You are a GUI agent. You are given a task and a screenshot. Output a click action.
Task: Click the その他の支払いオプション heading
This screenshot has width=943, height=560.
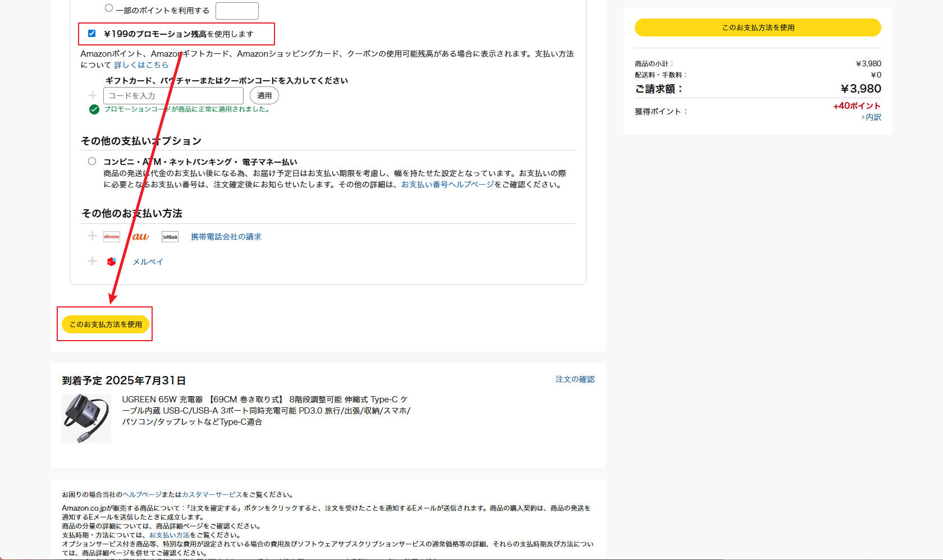(x=141, y=141)
